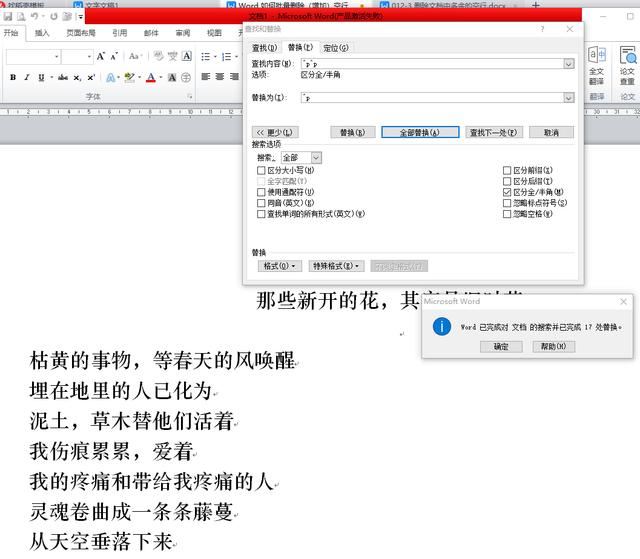Click the Save icon in quick access toolbar
640x559 pixels.
click(x=7, y=16)
